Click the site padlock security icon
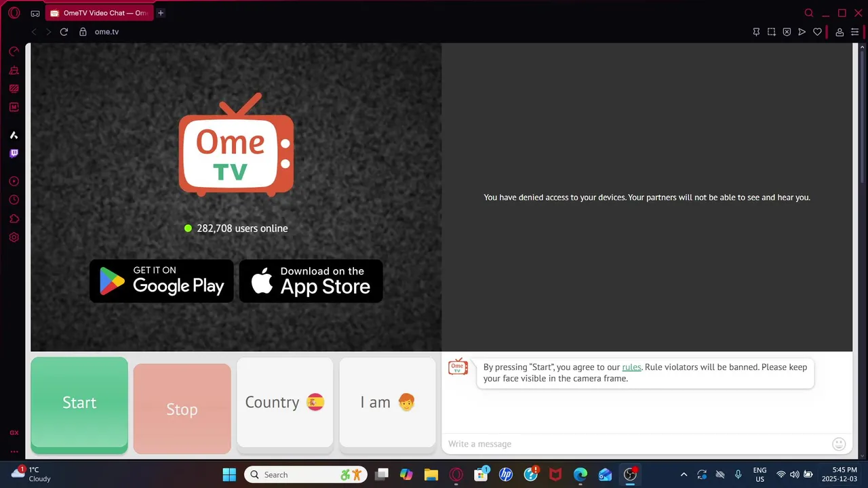The width and height of the screenshot is (868, 488). click(83, 32)
